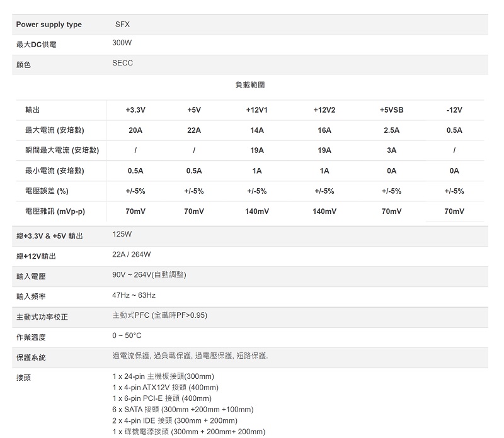Click the 最大電流 (安培數) row label
The height and width of the screenshot is (438, 504).
tap(55, 130)
